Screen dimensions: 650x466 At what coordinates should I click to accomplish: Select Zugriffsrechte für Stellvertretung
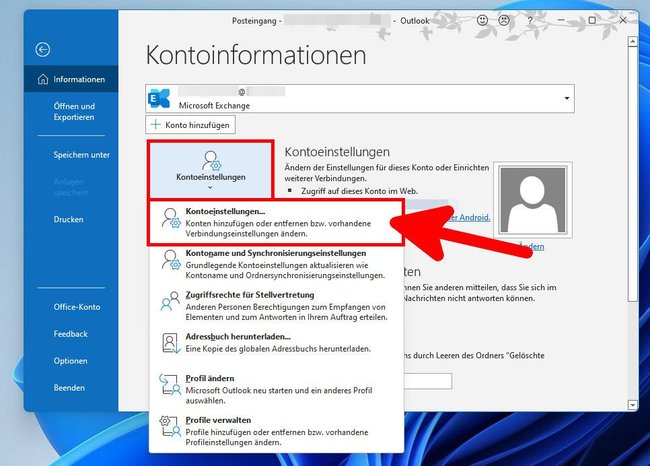pos(276,306)
